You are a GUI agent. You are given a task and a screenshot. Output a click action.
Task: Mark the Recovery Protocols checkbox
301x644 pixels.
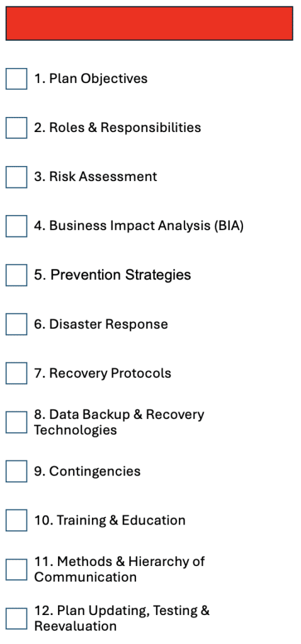pyautogui.click(x=16, y=374)
